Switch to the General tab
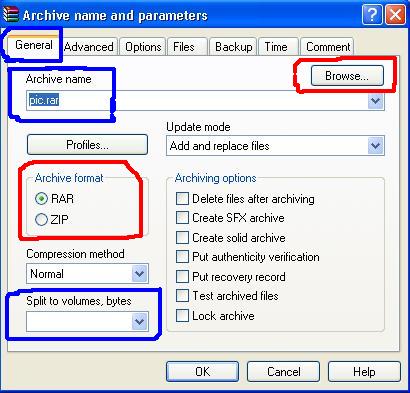This screenshot has width=410, height=393. (x=34, y=45)
